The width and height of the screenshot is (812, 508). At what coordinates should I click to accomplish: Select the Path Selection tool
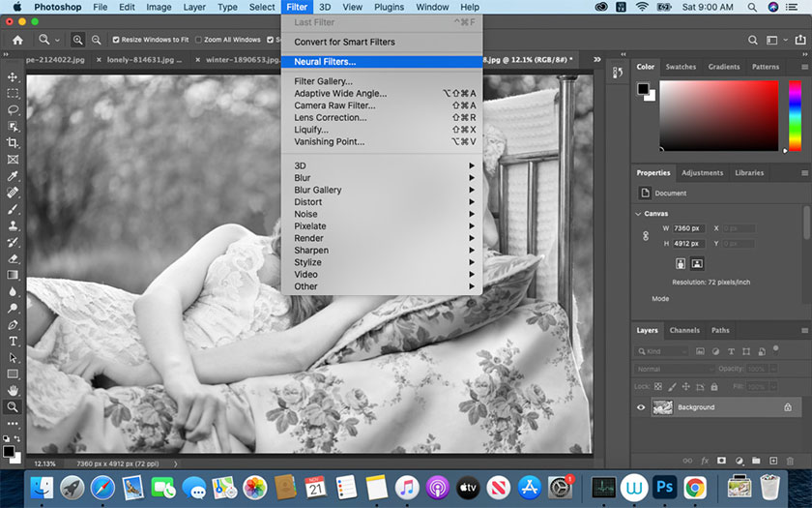click(13, 358)
